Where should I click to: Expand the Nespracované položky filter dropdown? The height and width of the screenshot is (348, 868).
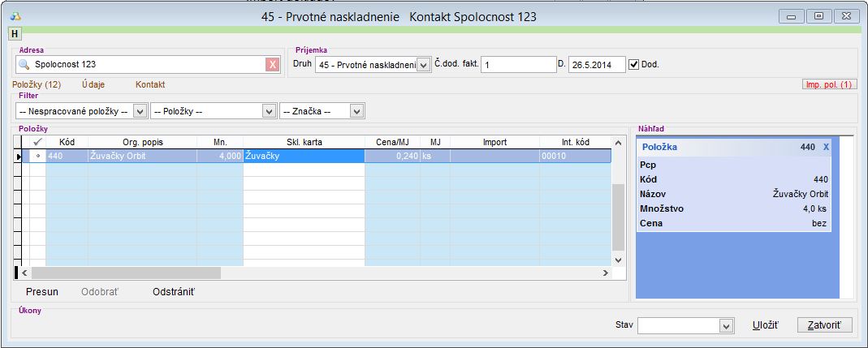139,110
